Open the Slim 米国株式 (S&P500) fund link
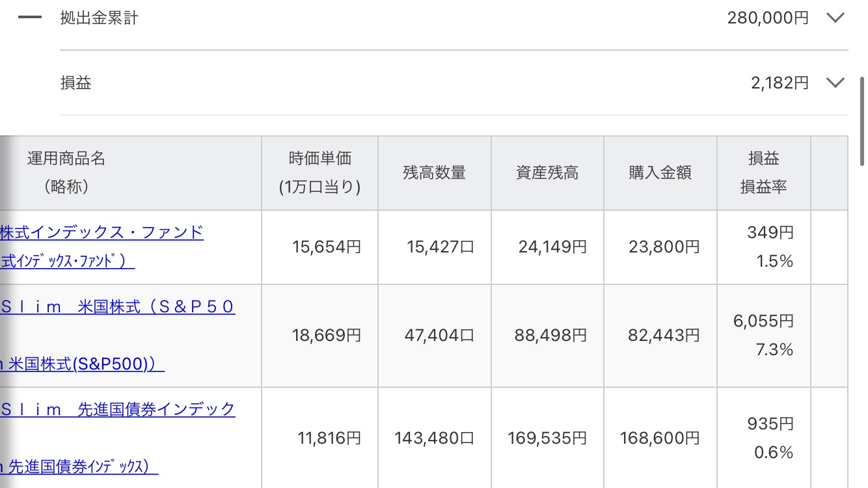 coord(118,307)
